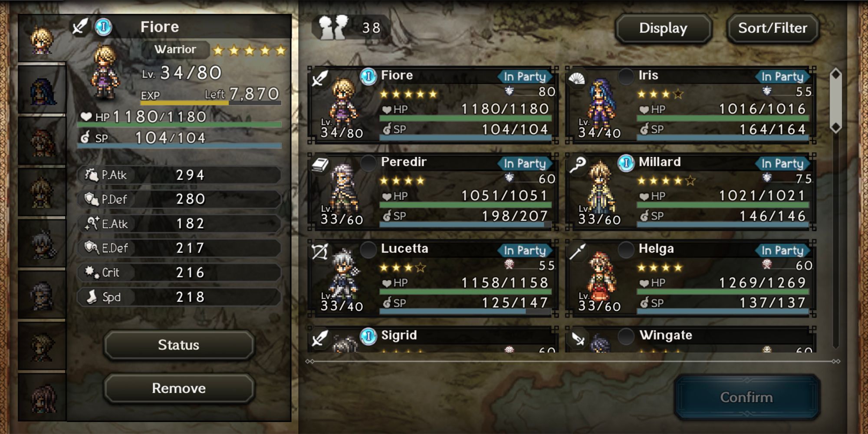The width and height of the screenshot is (868, 434).
Task: Click the fan icon on Iris's card
Action: point(577,79)
